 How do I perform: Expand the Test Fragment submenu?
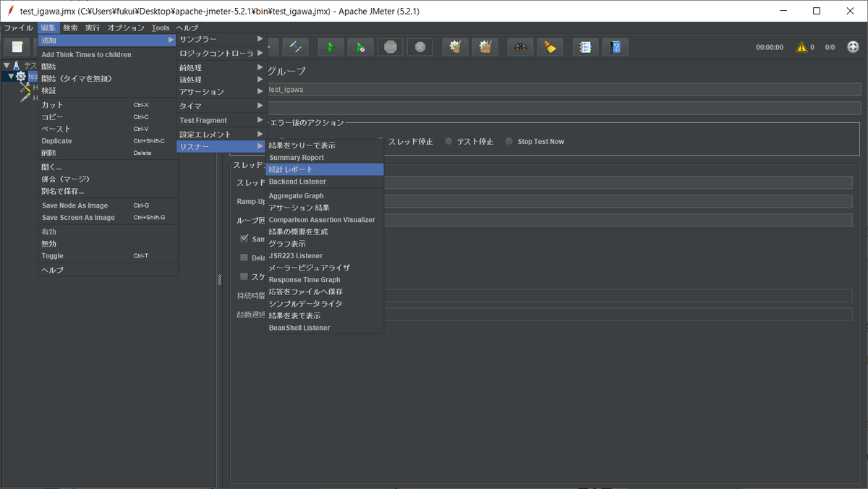click(222, 120)
